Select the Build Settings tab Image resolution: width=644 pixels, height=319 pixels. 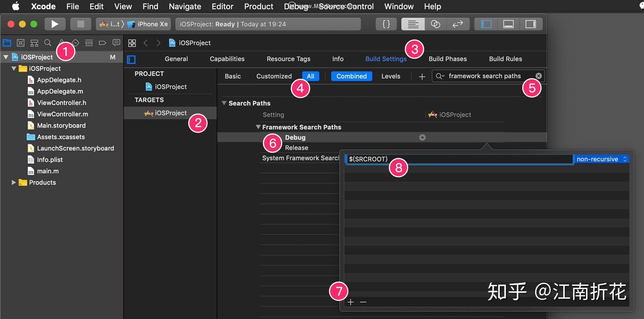[386, 59]
